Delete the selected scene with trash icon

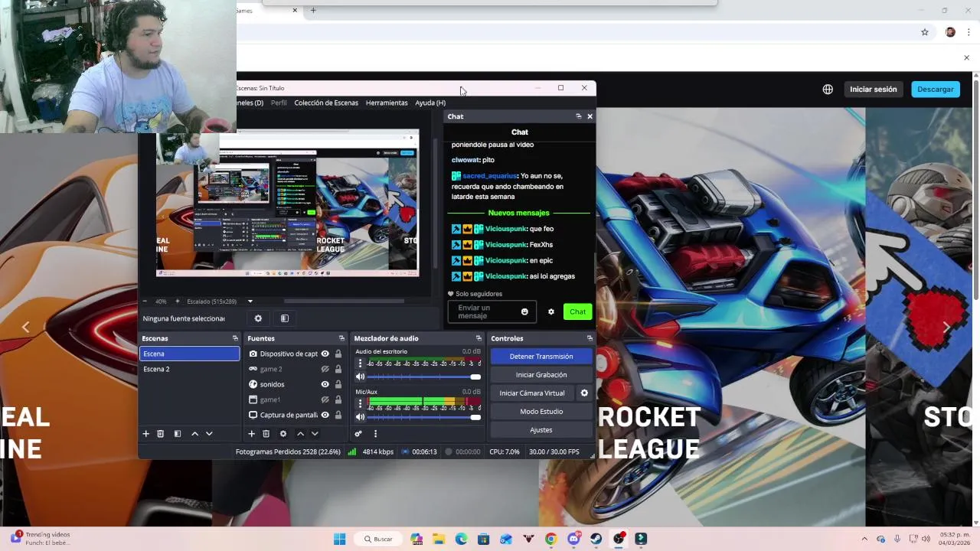pos(160,434)
